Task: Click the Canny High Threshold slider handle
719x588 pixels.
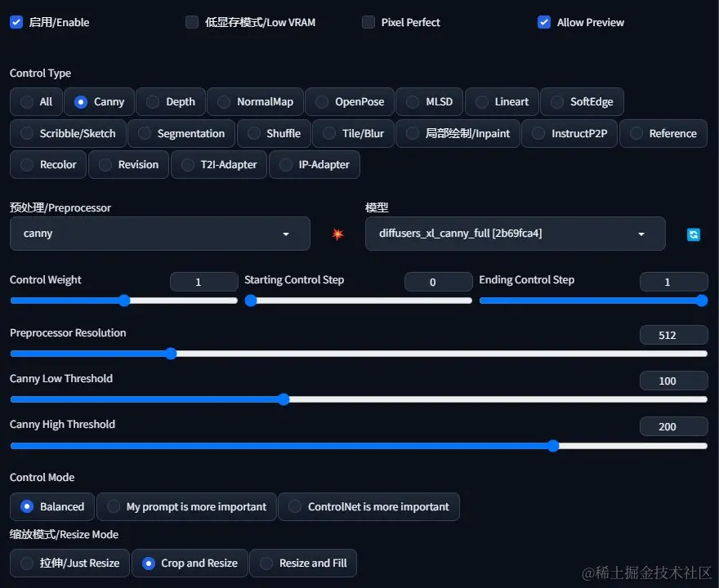Action: coord(553,446)
